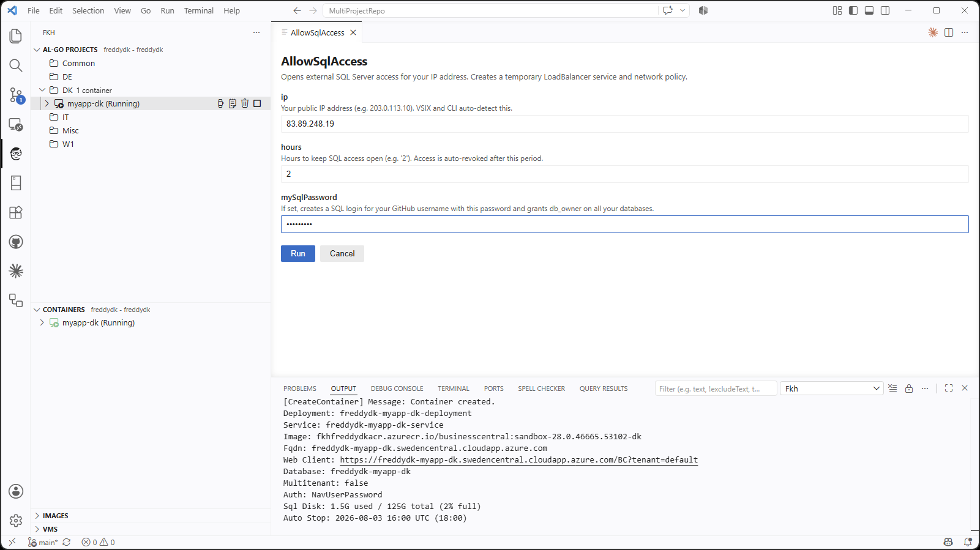Viewport: 980px width, 550px height.
Task: Open the Fkh output channel dropdown
Action: pos(831,388)
